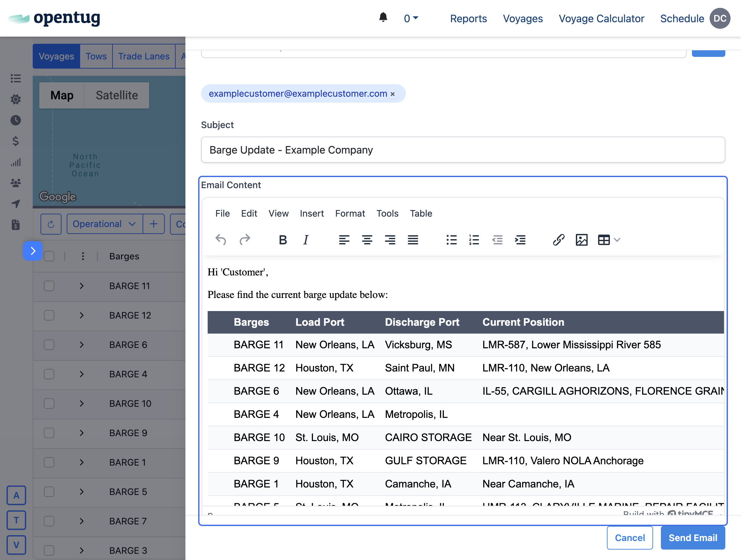Toggle italic formatting in editor

[x=305, y=240]
